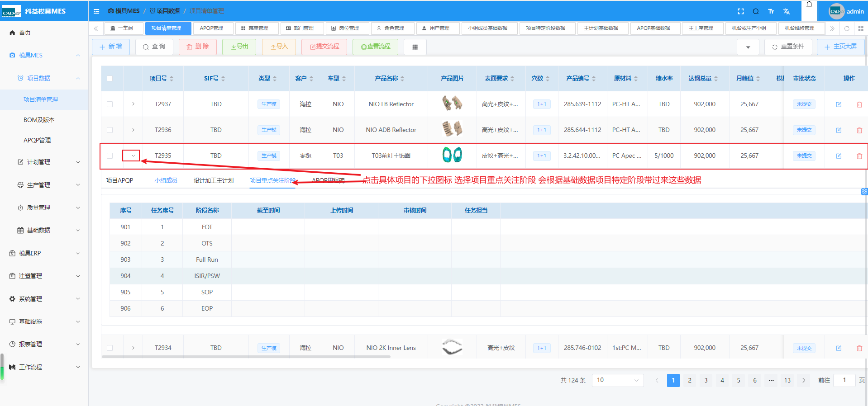868x406 pixels.
Task: Click the 查询 button
Action: [x=154, y=47]
